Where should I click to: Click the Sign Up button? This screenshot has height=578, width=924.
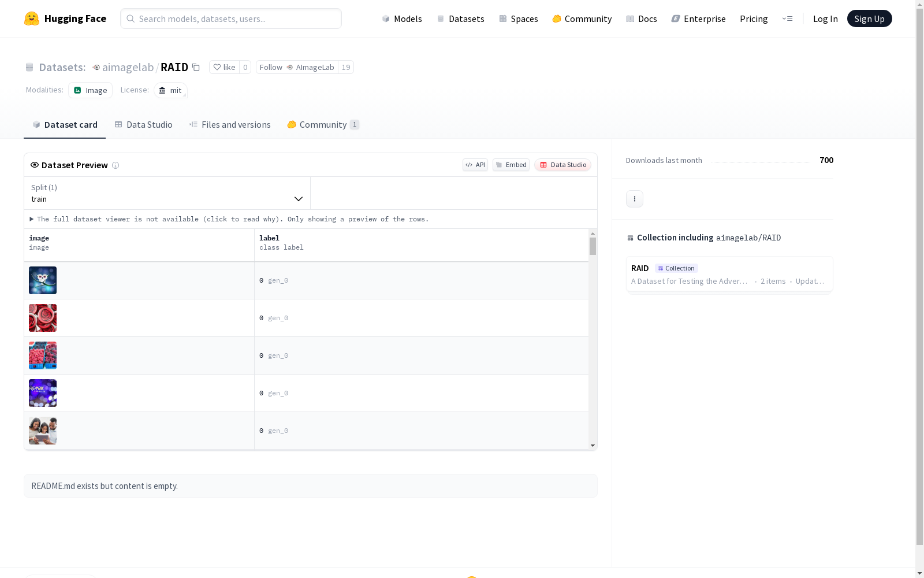pyautogui.click(x=870, y=18)
